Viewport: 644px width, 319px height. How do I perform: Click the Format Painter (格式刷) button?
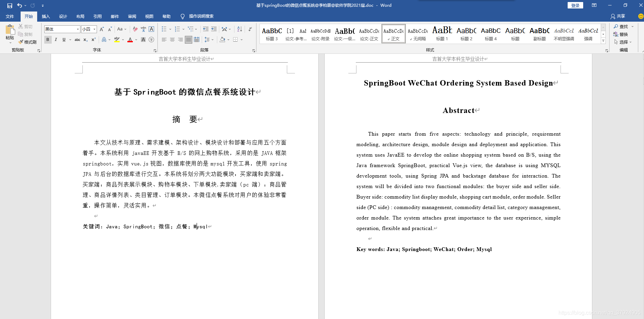(27, 42)
